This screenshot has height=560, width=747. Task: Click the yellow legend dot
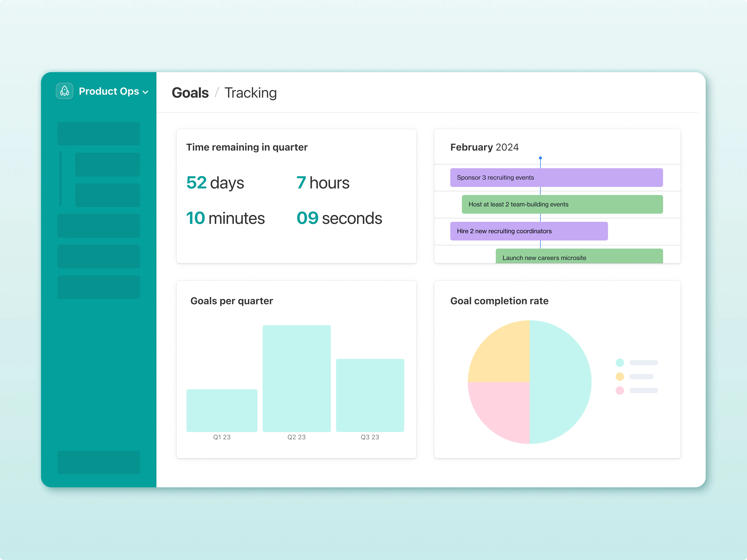click(620, 376)
